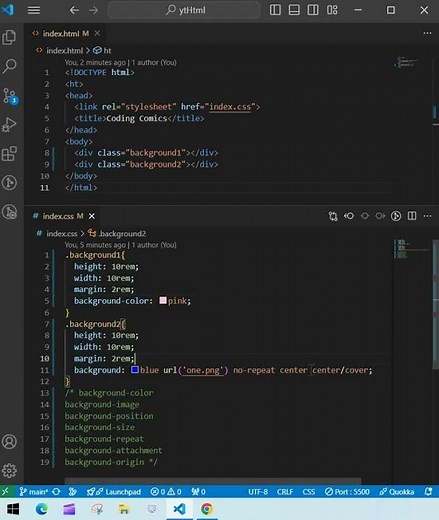Click the ports forwarded 0 indicator
The width and height of the screenshot is (439, 520).
198,492
